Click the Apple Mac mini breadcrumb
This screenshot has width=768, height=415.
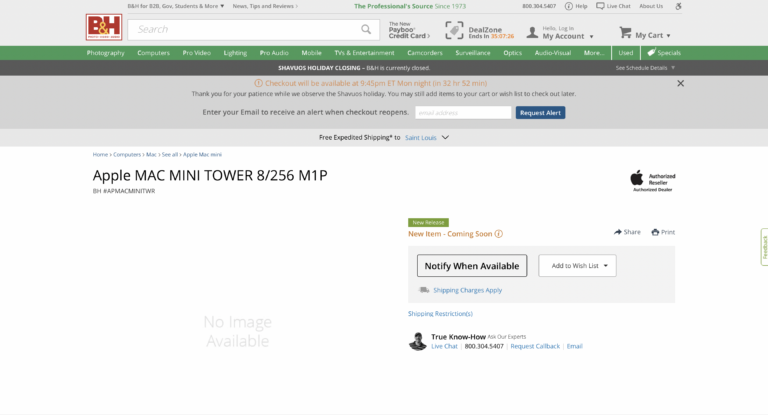pyautogui.click(x=202, y=154)
